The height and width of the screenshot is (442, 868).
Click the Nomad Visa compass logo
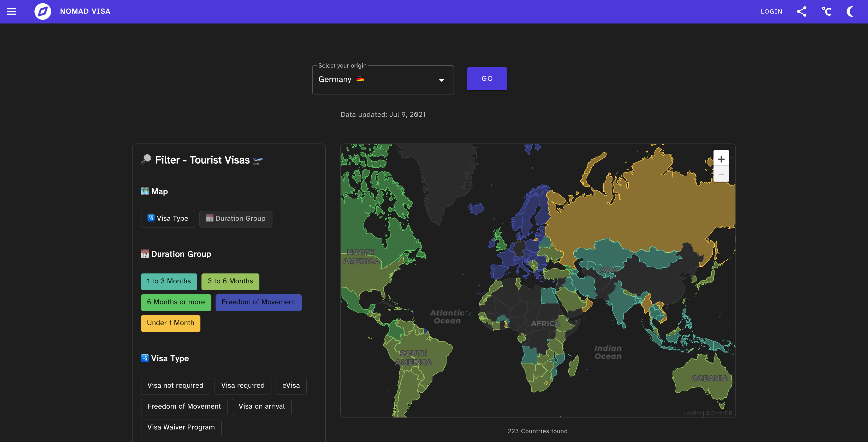[43, 11]
